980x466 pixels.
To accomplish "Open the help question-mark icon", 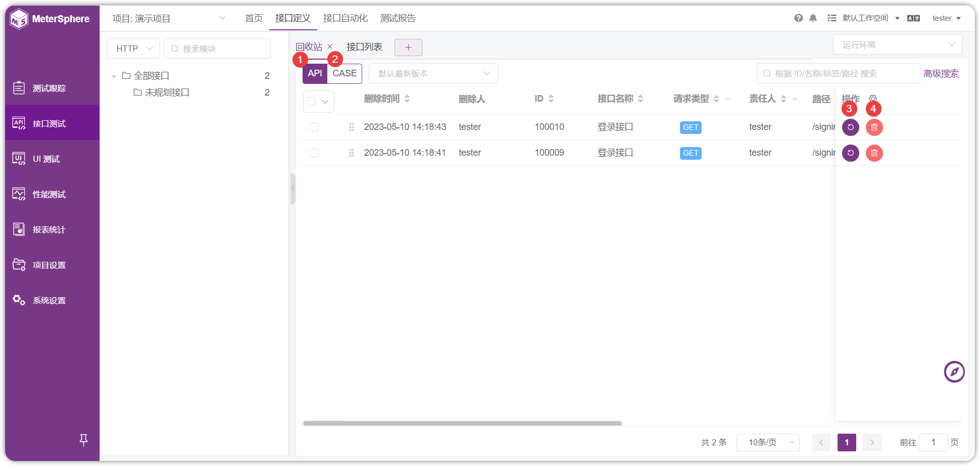I will click(798, 18).
